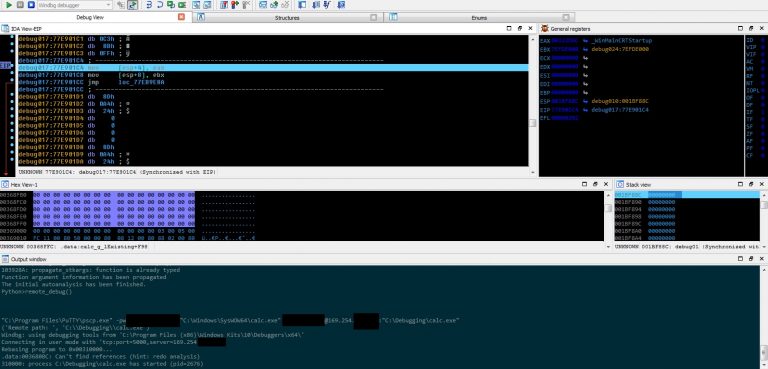Click the debug024:7EFDE000 address link
This screenshot has width=768, height=369.
[620, 49]
